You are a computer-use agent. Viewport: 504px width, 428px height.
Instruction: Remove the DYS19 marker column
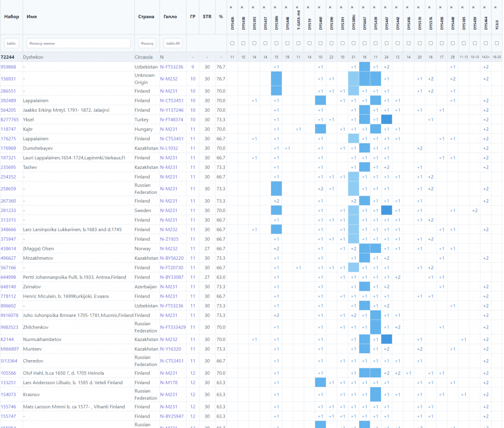click(309, 8)
